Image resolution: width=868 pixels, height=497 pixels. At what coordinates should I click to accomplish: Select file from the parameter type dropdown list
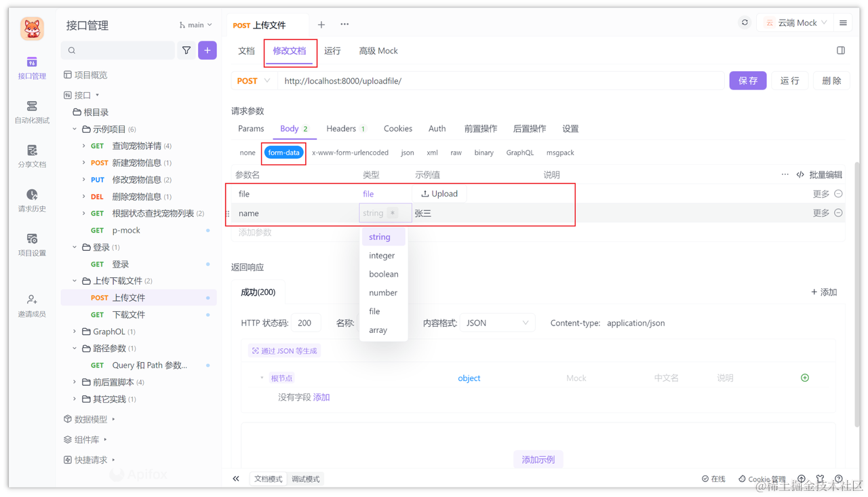(x=374, y=311)
